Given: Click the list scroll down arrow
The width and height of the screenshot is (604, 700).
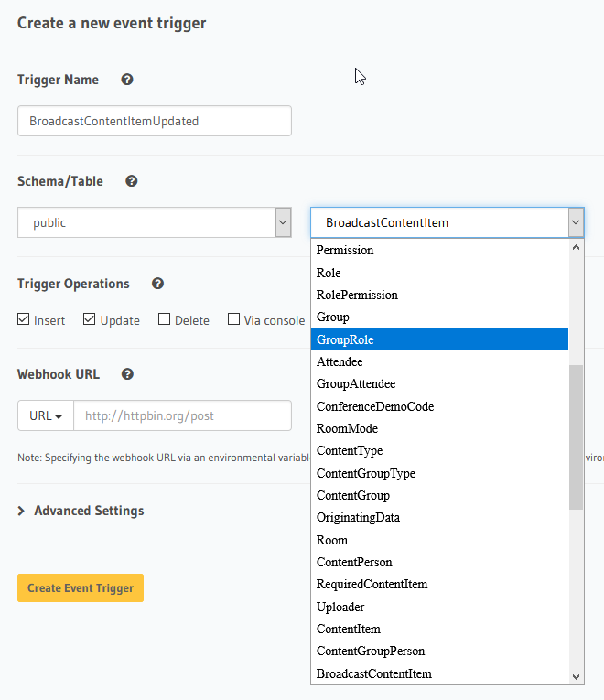Looking at the screenshot, I should pos(576,677).
